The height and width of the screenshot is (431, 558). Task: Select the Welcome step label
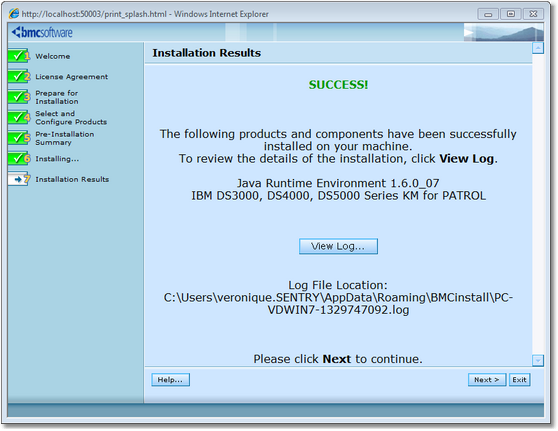pyautogui.click(x=53, y=56)
